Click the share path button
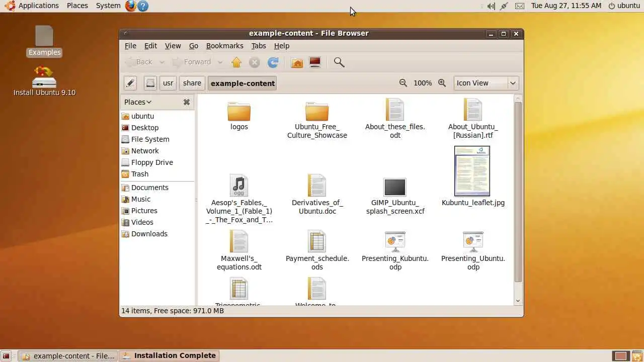The width and height of the screenshot is (644, 362). [192, 83]
